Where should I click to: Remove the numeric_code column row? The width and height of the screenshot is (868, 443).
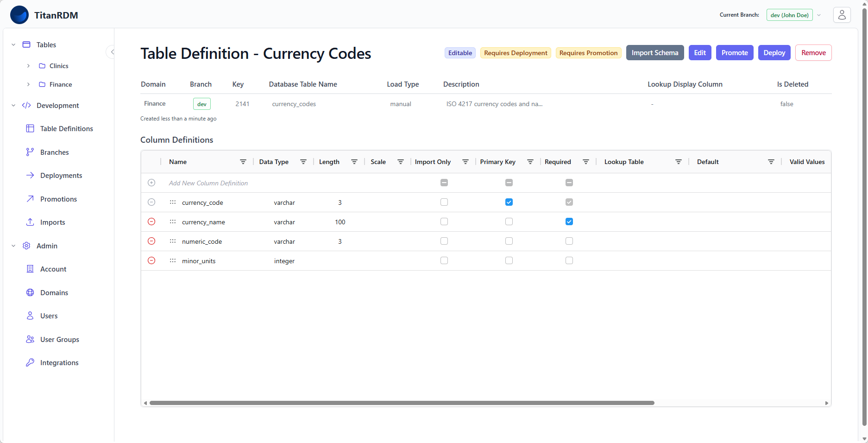151,241
